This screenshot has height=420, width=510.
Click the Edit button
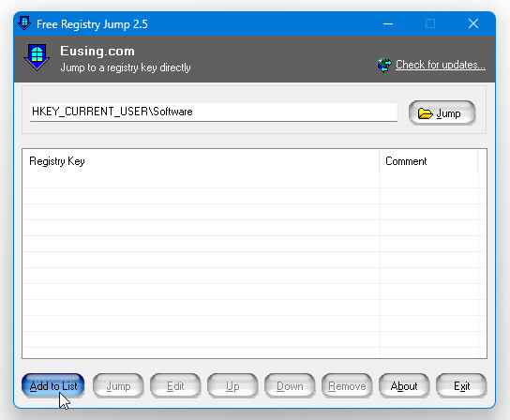tap(175, 386)
